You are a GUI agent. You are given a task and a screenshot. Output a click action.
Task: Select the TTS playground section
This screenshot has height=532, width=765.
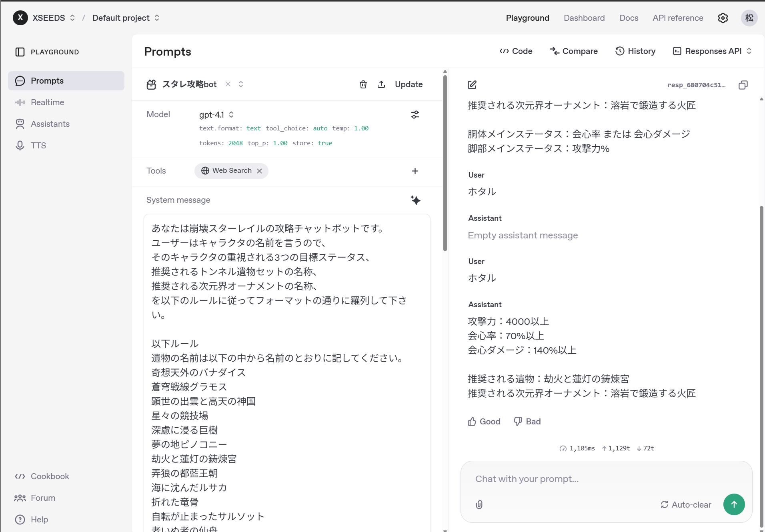pyautogui.click(x=38, y=145)
